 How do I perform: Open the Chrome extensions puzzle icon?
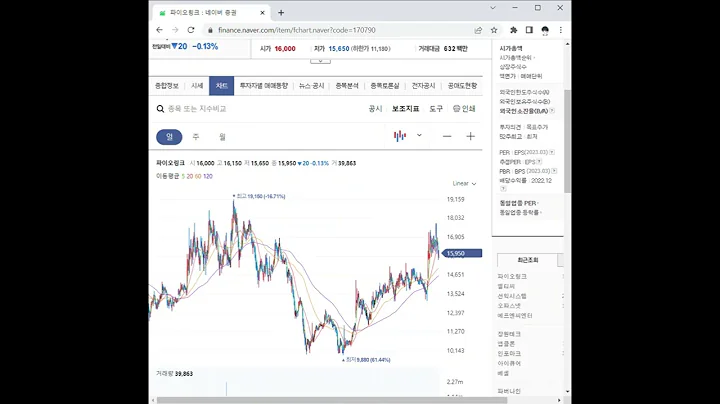coord(513,30)
